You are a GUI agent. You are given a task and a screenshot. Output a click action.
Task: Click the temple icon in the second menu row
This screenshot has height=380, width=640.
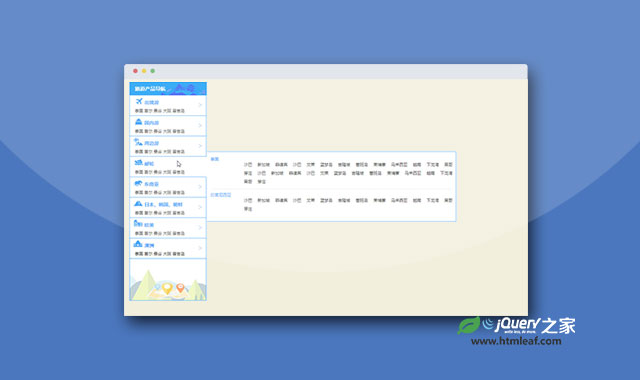click(x=138, y=122)
